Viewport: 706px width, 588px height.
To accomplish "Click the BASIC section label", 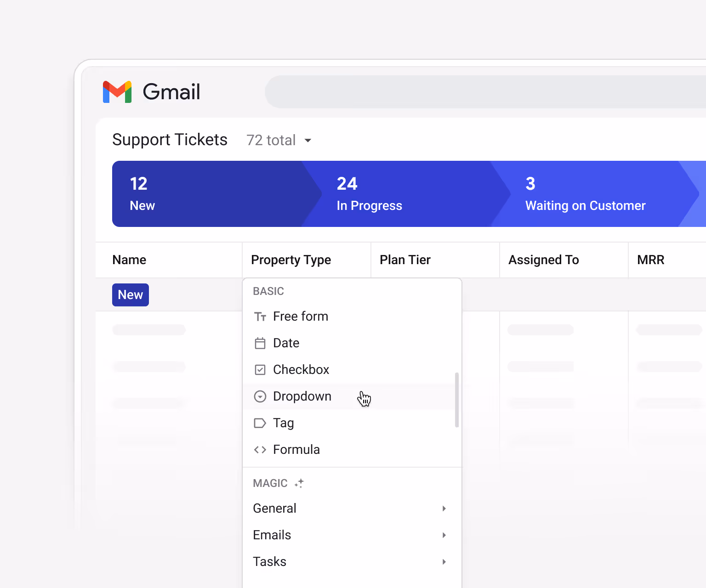I will click(x=268, y=291).
